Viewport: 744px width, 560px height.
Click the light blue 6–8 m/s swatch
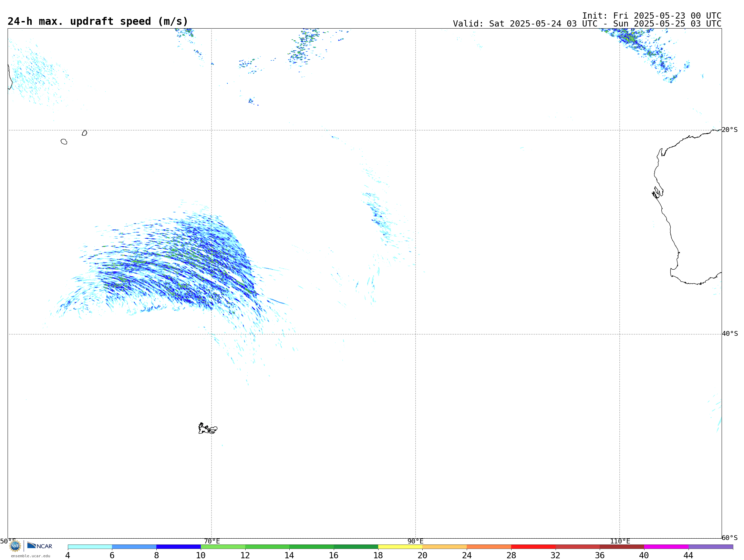point(134,547)
